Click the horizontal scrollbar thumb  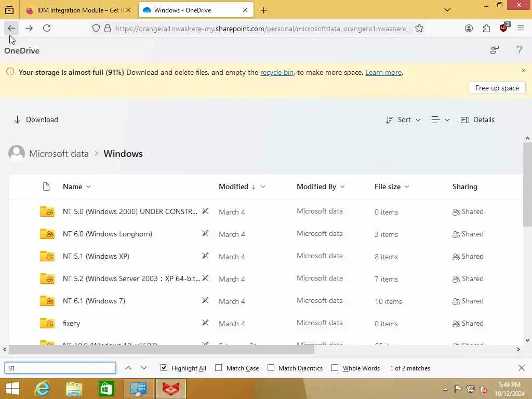162,349
